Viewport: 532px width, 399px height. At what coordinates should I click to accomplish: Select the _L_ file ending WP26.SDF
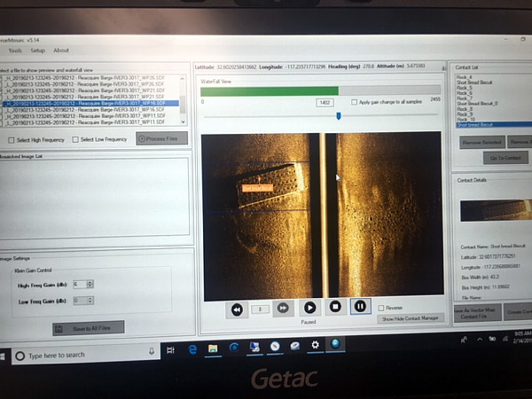coord(85,84)
